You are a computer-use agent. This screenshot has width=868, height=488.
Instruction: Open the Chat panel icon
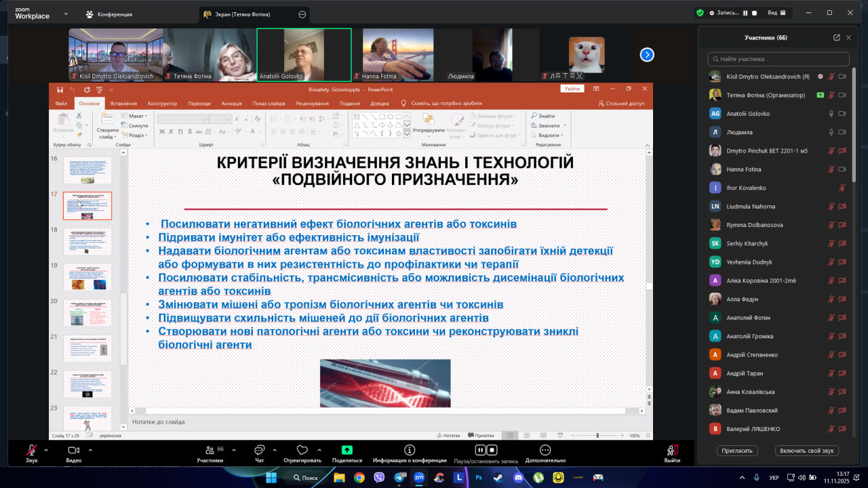point(259,450)
